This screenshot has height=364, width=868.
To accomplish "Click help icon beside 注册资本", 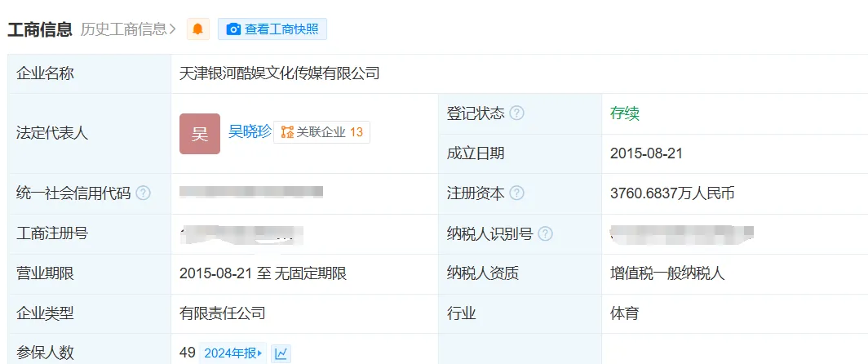I will pos(516,193).
